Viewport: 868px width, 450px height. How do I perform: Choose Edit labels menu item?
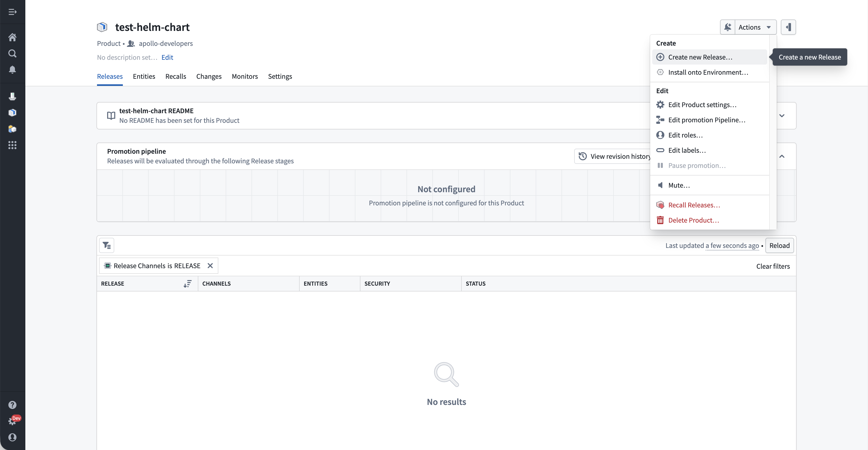tap(710, 150)
